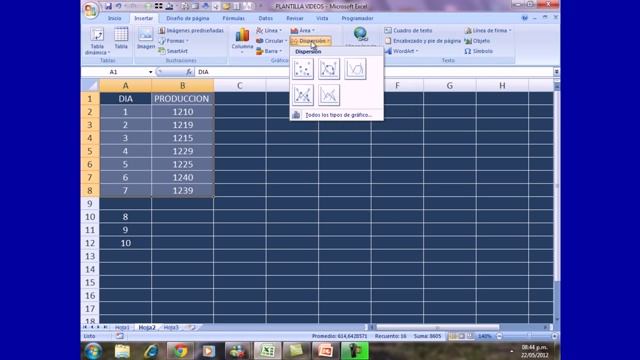
Task: Open Google Chrome from taskbar
Action: pos(180,351)
